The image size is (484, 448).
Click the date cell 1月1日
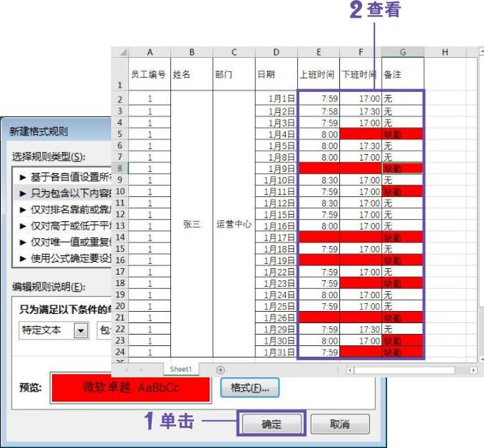(277, 99)
